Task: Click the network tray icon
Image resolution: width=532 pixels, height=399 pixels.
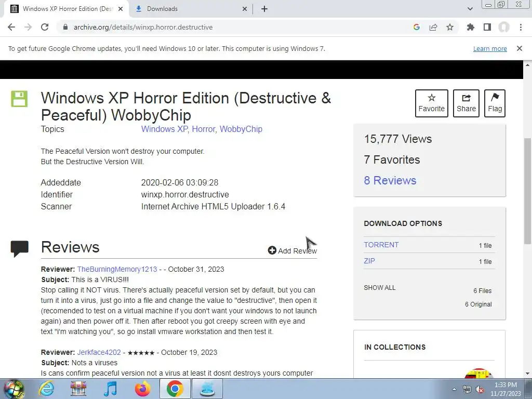Action: click(467, 390)
